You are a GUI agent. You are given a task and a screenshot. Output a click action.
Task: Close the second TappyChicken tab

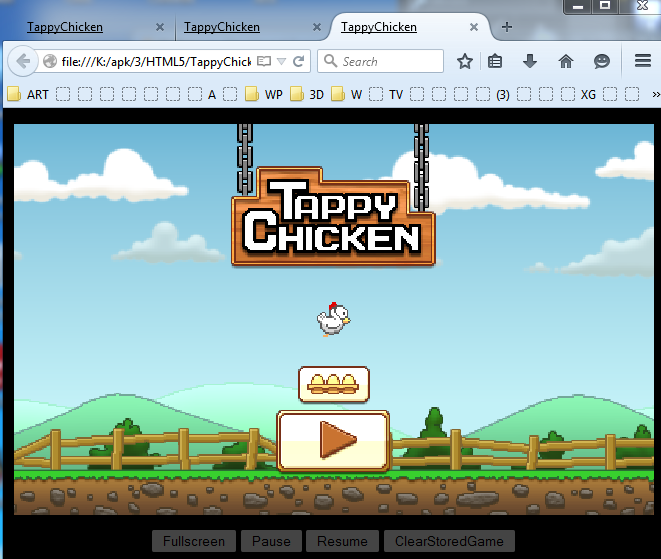click(317, 27)
